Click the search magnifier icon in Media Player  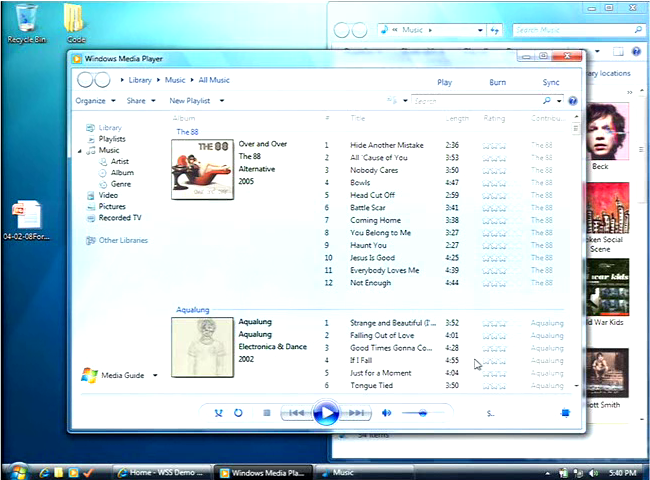click(547, 100)
